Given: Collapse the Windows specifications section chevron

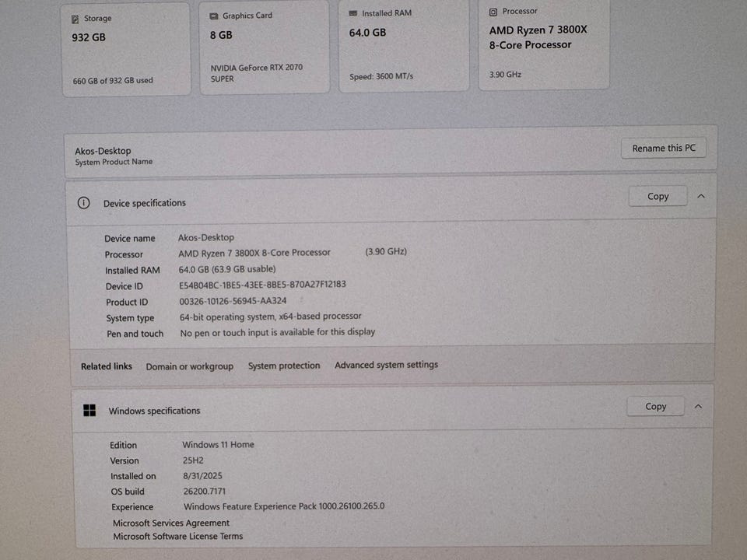Looking at the screenshot, I should coord(699,406).
